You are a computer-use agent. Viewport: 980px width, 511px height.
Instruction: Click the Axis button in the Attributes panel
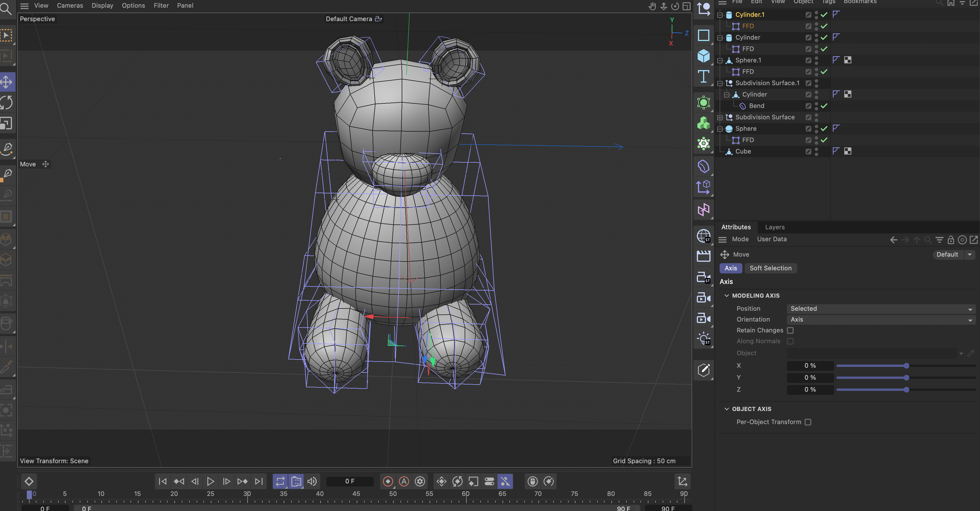pos(730,268)
